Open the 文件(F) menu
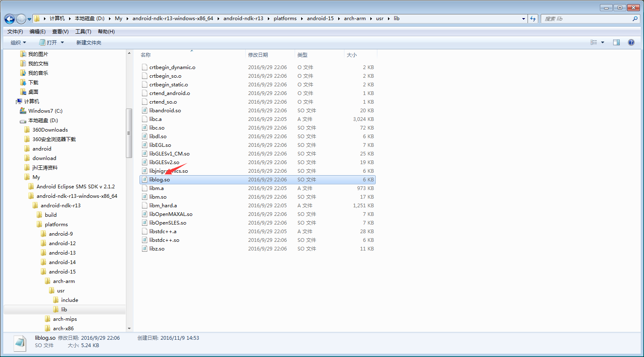The width and height of the screenshot is (644, 357). click(x=15, y=32)
